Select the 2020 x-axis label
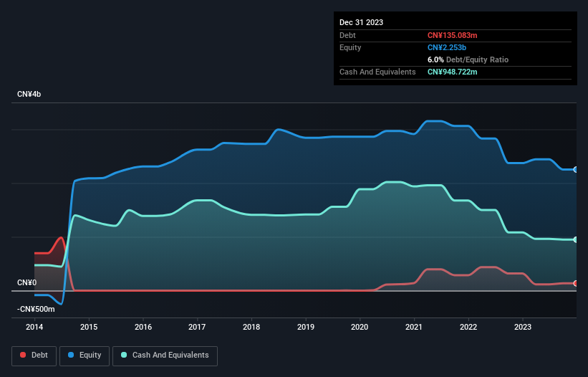The width and height of the screenshot is (588, 377). (360, 328)
